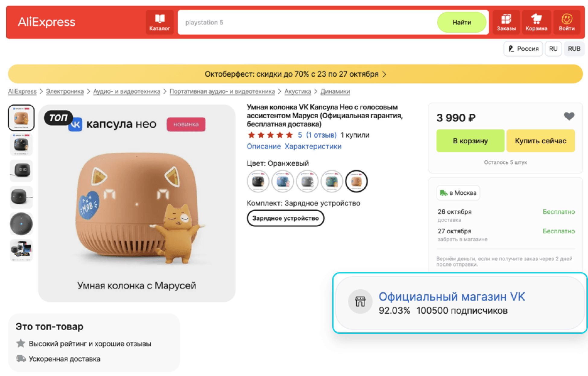Open the Официальный магазин VK link
Viewport: 588px width, 376px height.
tap(452, 297)
